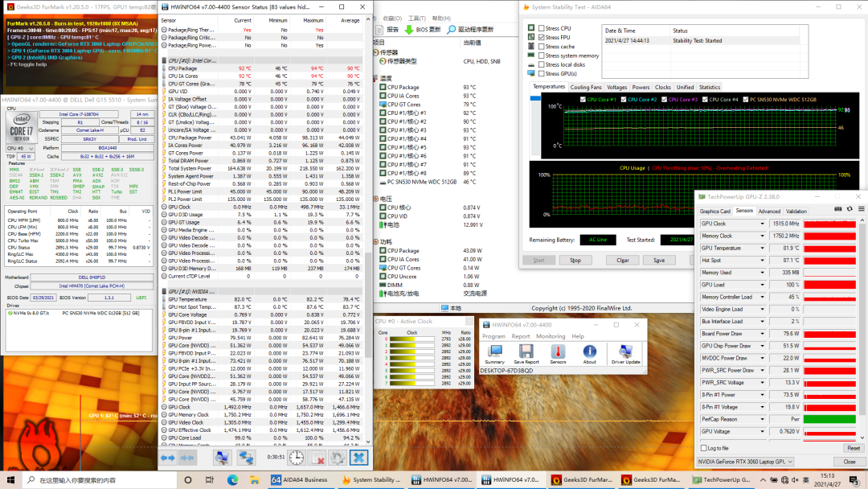Click the Summary icon in HWiNFO64

pos(494,352)
